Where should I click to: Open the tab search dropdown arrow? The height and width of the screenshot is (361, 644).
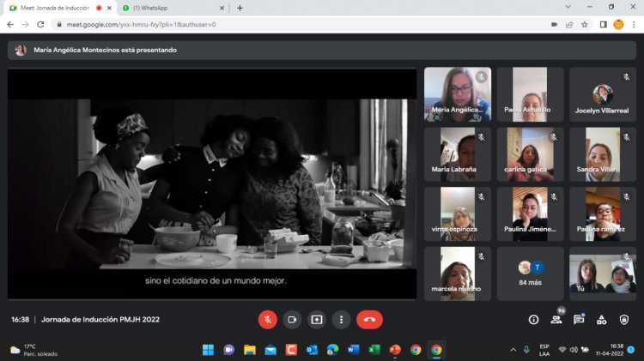[x=568, y=7]
